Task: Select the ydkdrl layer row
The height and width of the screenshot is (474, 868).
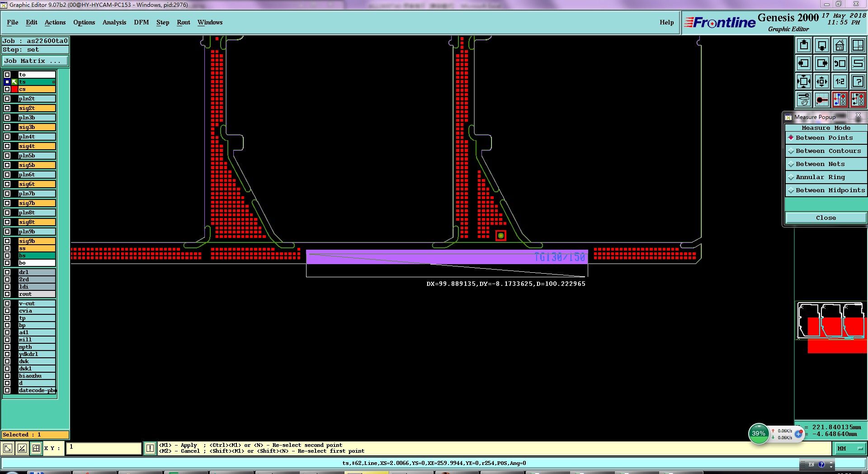Action: tap(37, 354)
